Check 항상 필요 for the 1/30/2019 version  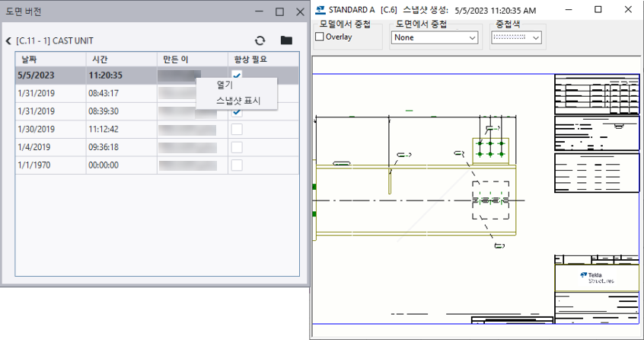point(237,129)
